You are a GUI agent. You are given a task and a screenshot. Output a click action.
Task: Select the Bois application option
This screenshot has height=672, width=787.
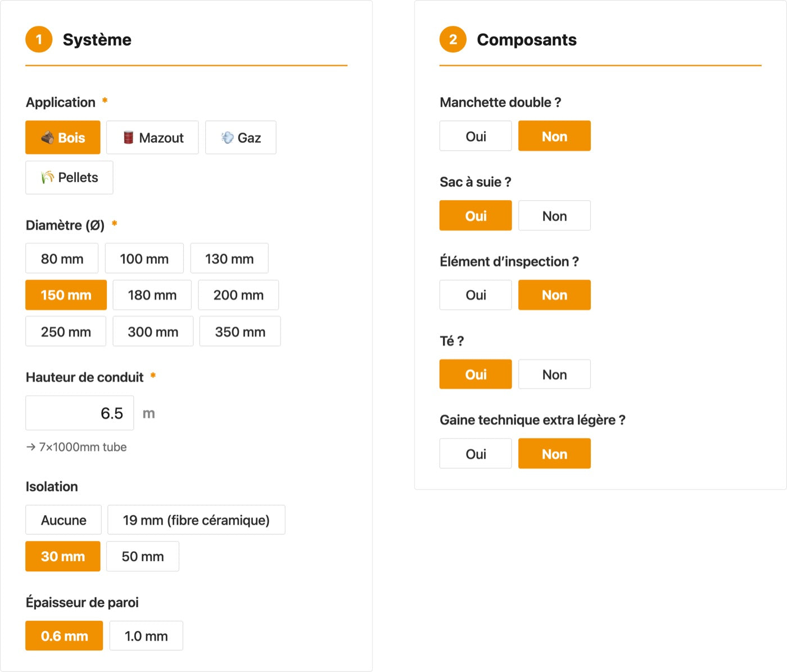(63, 137)
